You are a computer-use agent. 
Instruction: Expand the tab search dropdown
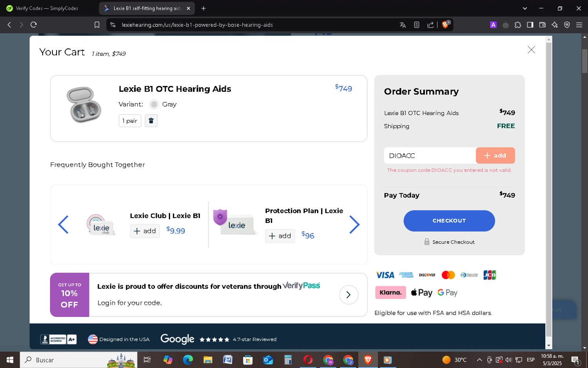coord(525,8)
